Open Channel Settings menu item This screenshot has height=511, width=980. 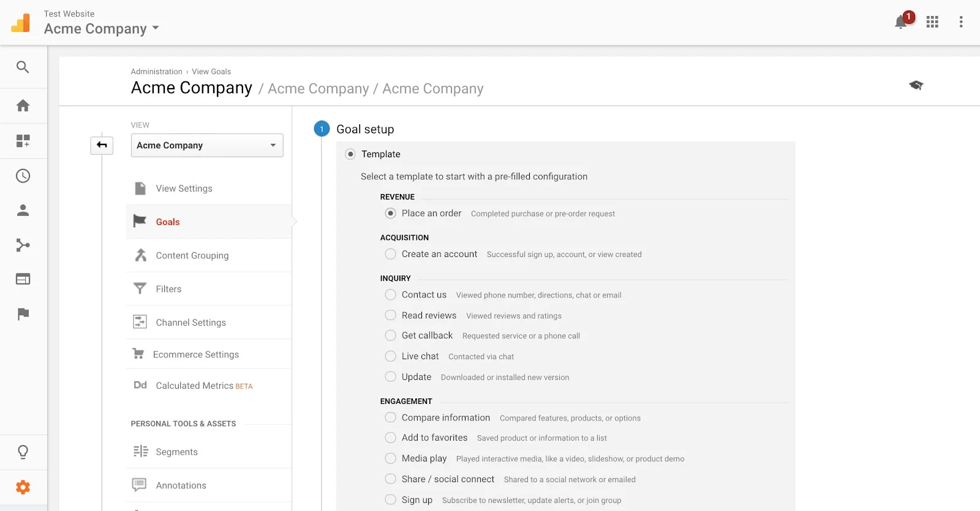(209, 323)
